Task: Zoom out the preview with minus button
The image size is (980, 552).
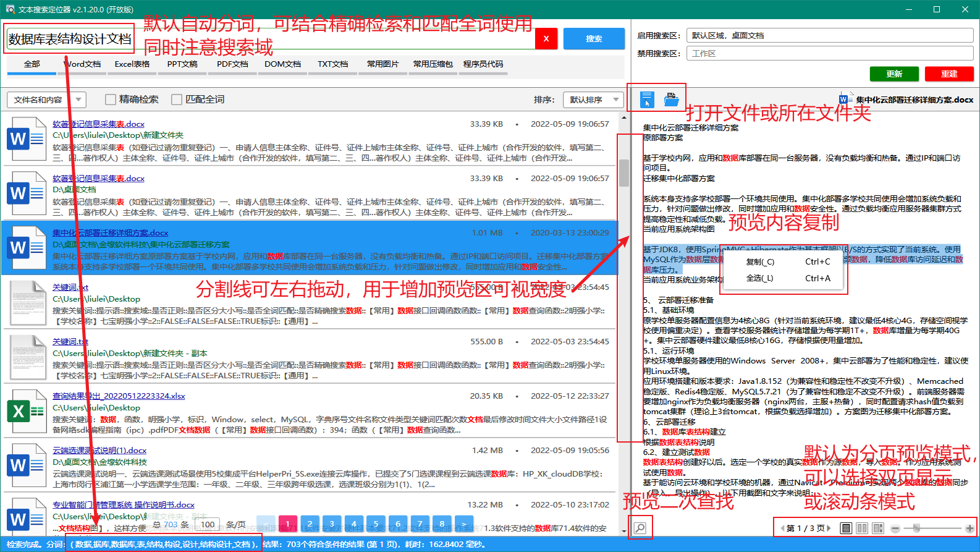Action: [895, 529]
